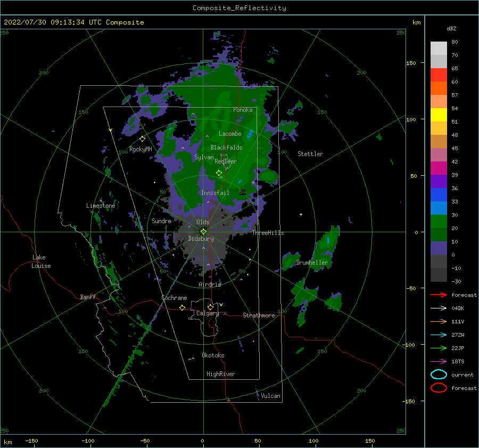Click the Blackfalds city label
The height and width of the screenshot is (448, 479).
click(226, 148)
